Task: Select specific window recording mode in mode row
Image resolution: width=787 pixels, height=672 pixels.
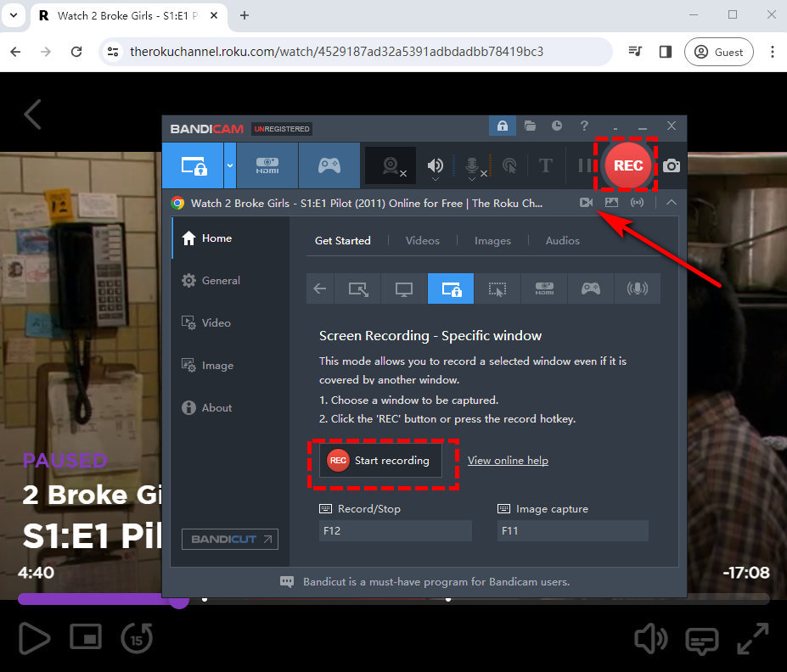Action: [451, 288]
